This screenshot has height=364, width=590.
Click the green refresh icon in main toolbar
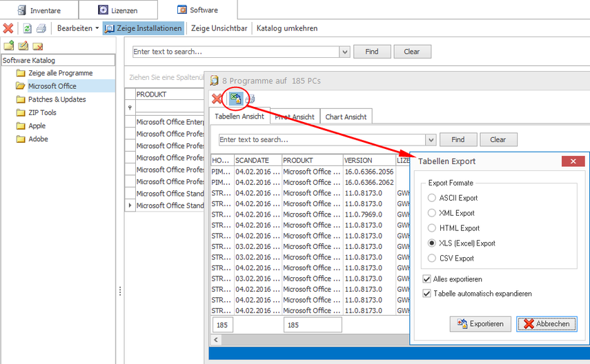click(x=27, y=28)
